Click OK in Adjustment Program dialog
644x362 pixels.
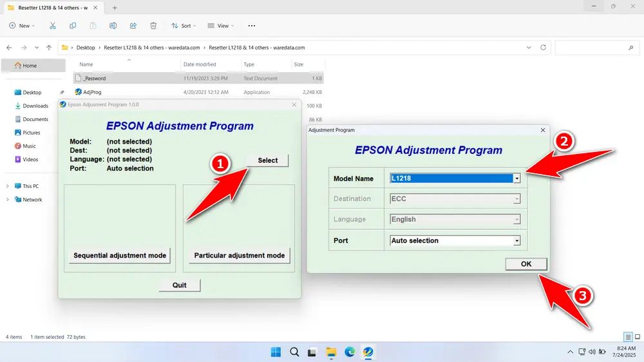click(x=526, y=264)
